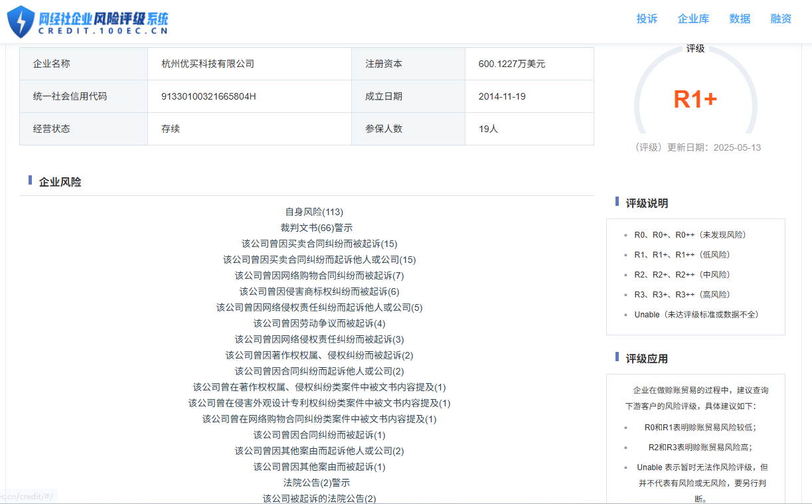Click 因网络侵权责任纠纷而被起诉(3) line
The image size is (812, 504).
pyautogui.click(x=319, y=339)
